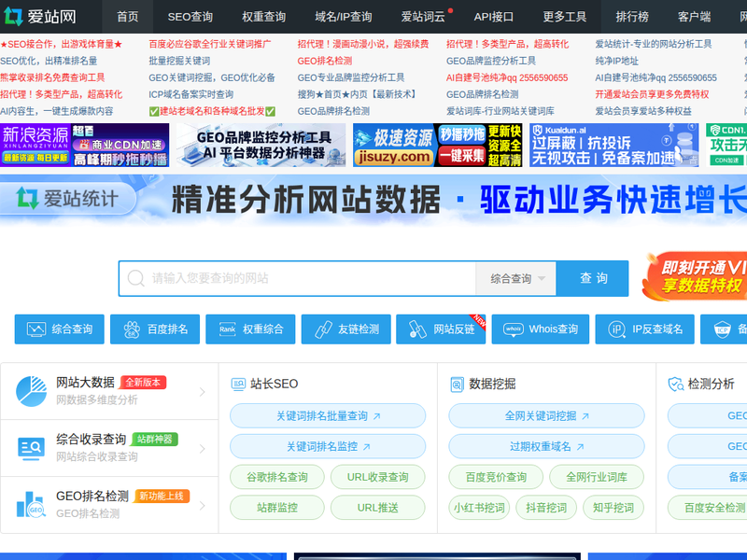Click the 谷歌排名查询 pill button

coord(277,477)
